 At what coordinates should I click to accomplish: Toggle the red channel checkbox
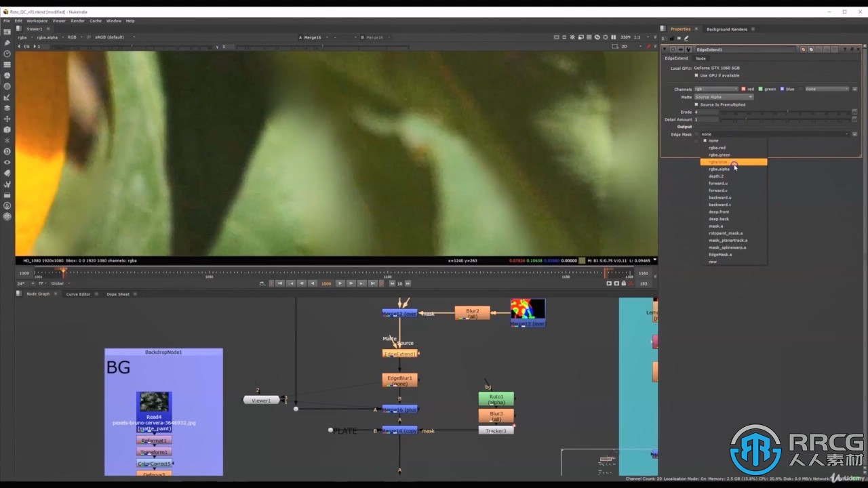743,89
